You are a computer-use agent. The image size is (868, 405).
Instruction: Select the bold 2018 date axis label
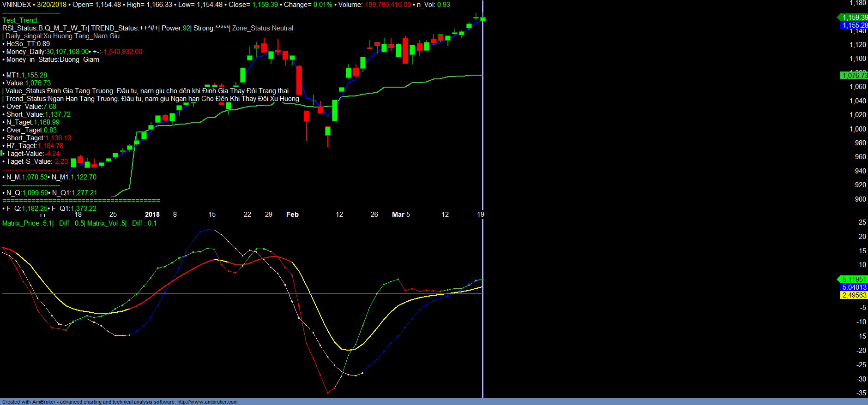pos(152,214)
